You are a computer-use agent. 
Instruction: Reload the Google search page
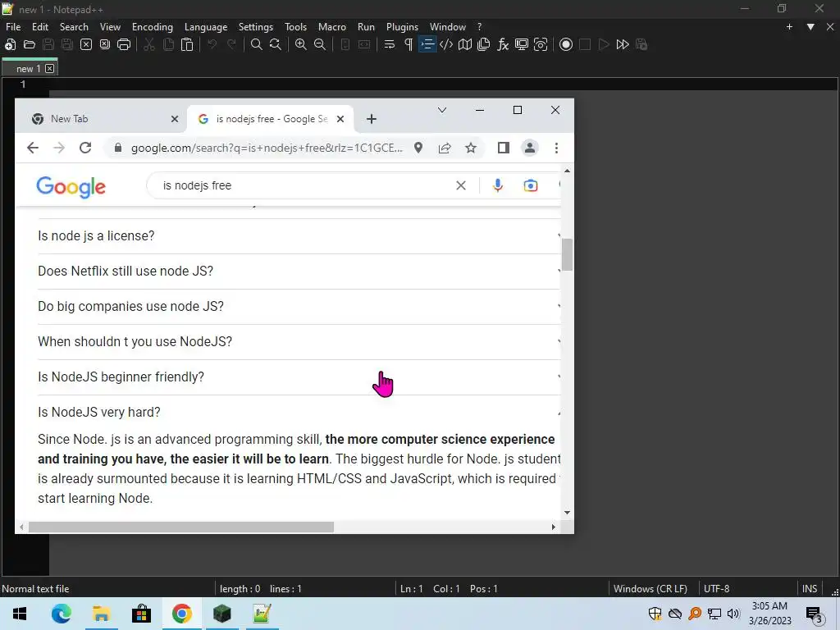click(85, 148)
